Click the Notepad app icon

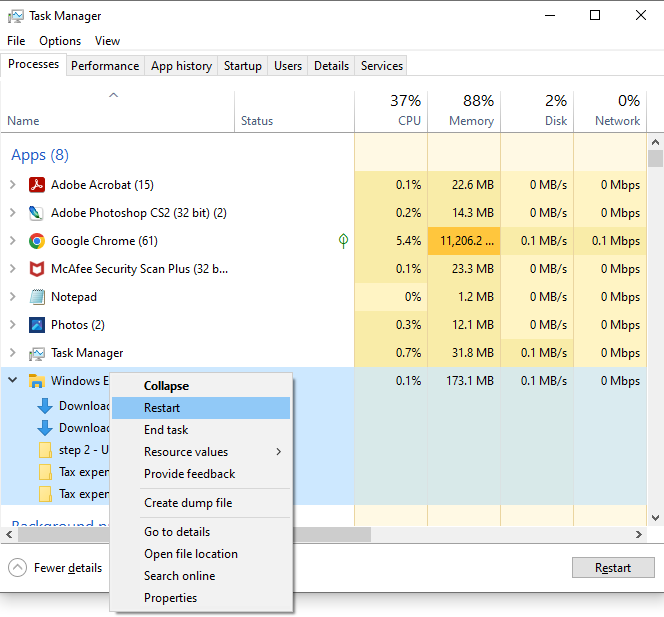pos(37,297)
